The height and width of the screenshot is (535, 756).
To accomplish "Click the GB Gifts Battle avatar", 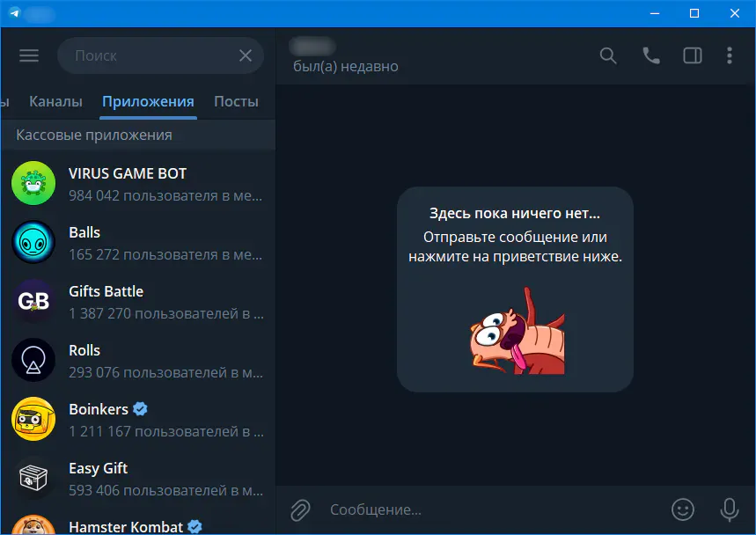I will point(33,302).
